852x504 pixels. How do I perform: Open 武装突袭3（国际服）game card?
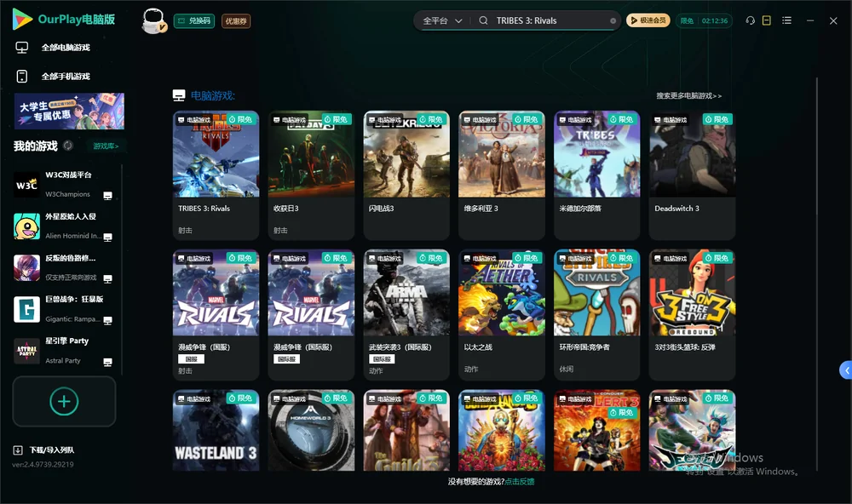406,314
